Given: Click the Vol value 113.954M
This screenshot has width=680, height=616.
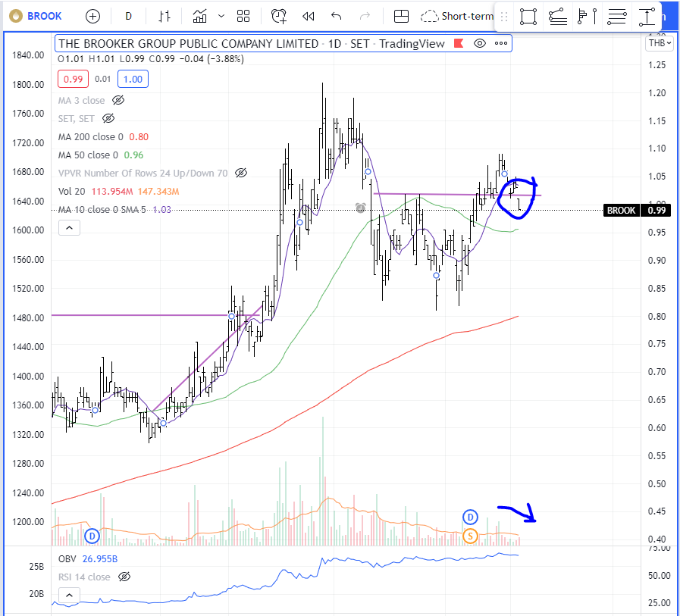Looking at the screenshot, I should 112,192.
